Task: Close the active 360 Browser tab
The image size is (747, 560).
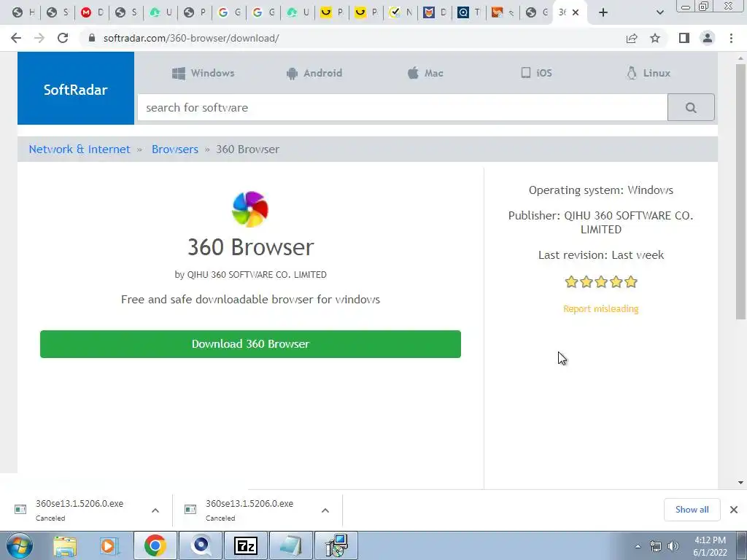Action: click(576, 12)
